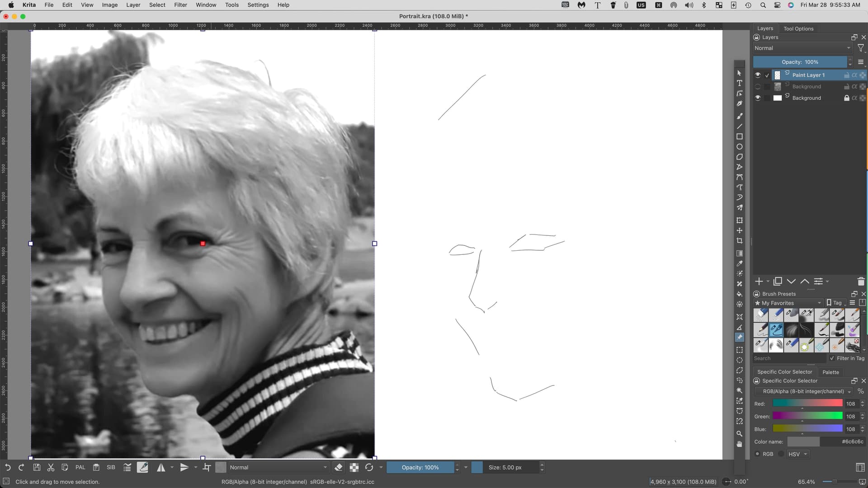Viewport: 868px width, 488px height.
Task: Open the layer blending mode Normal dropdown
Action: pos(802,48)
